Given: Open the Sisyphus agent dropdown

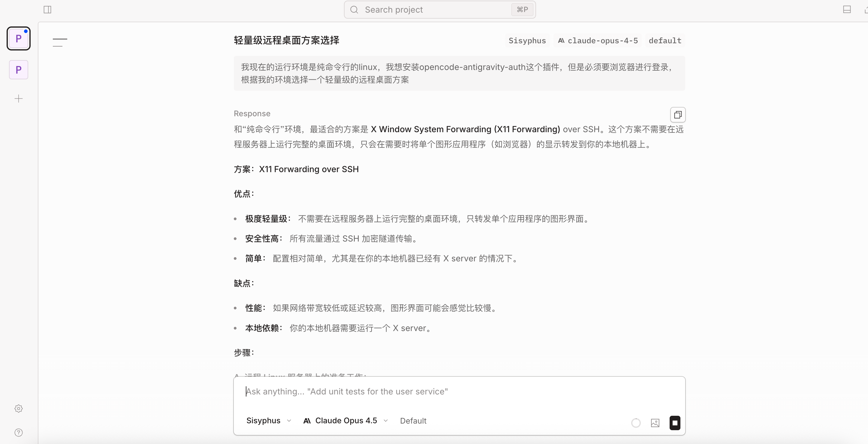Looking at the screenshot, I should click(x=269, y=421).
